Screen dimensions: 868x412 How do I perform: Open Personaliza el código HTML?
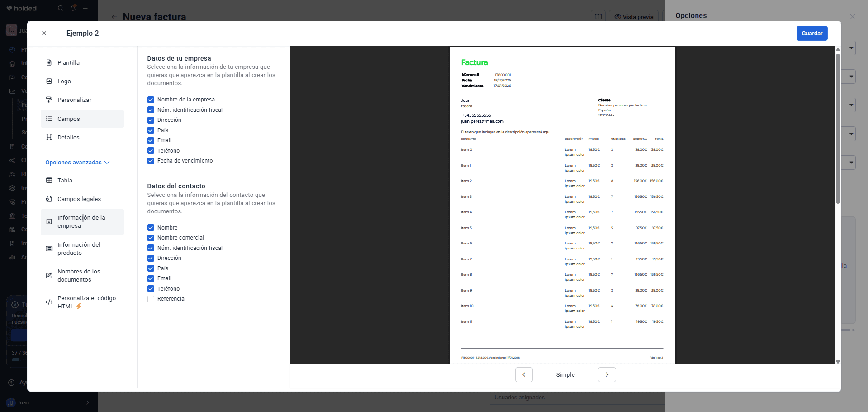(x=82, y=302)
